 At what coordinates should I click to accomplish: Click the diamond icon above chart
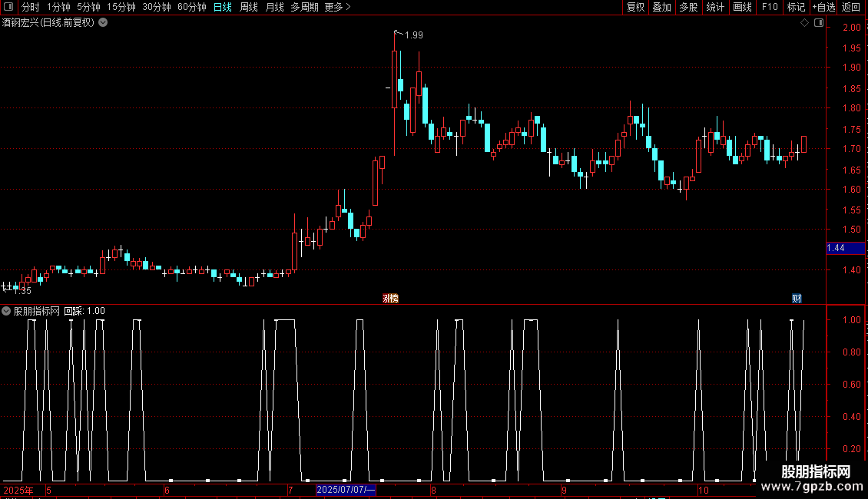pos(805,23)
